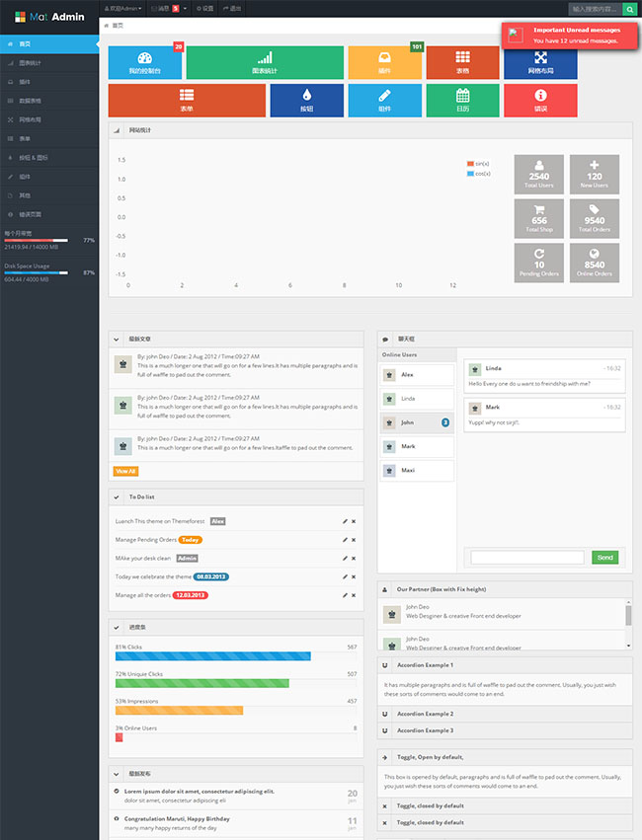The width and height of the screenshot is (642, 840).
Task: Open the red info error tile
Action: [x=540, y=100]
